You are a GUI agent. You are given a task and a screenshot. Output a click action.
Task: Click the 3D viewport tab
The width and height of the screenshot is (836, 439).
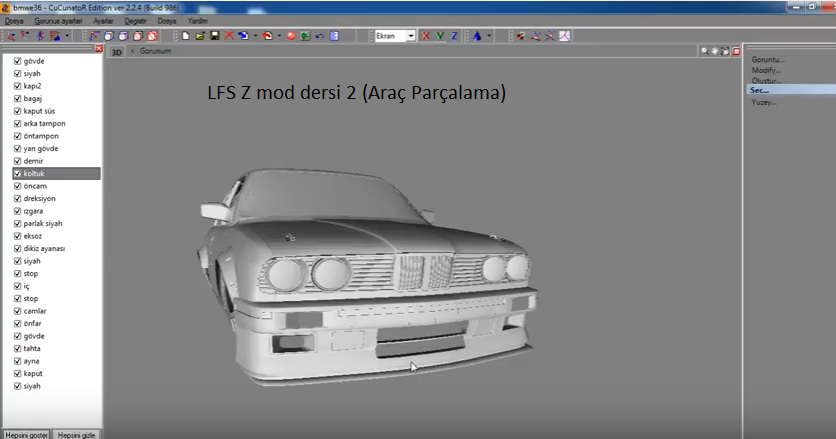[117, 52]
